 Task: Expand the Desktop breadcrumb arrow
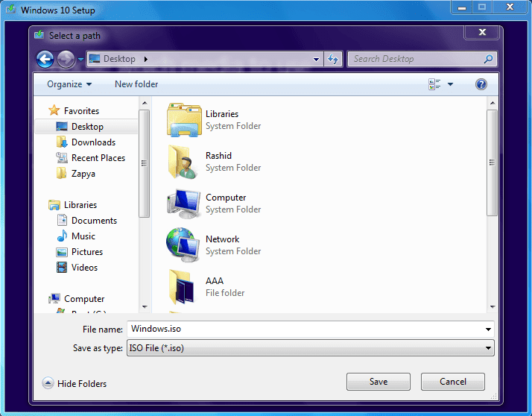[146, 59]
